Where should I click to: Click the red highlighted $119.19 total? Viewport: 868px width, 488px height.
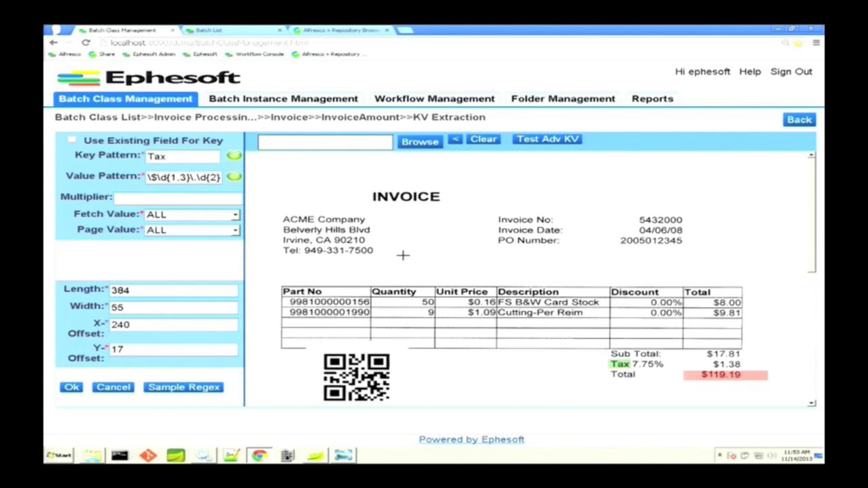tap(726, 375)
